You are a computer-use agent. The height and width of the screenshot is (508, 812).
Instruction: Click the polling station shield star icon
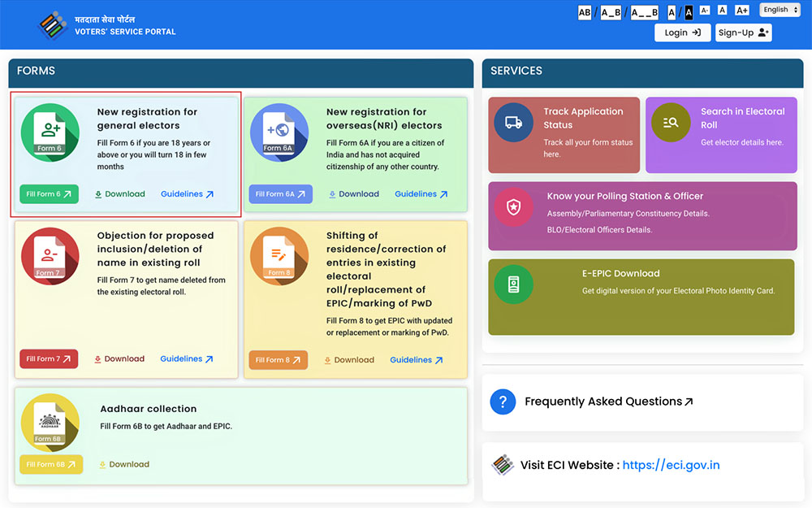pyautogui.click(x=513, y=207)
